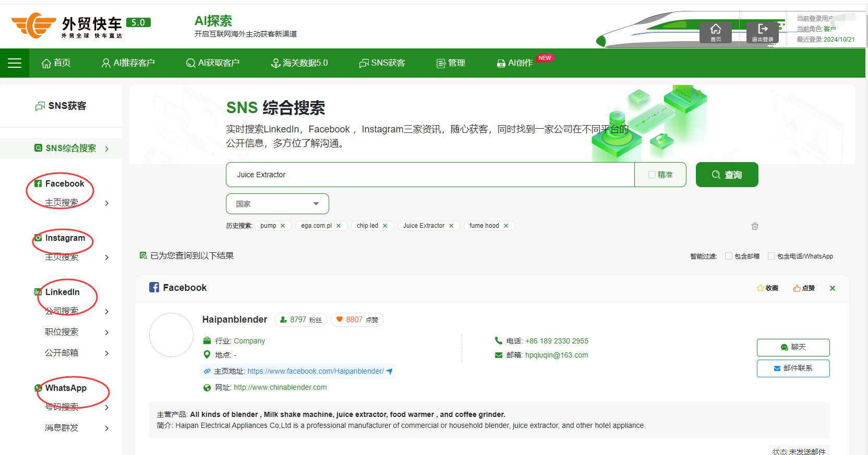Expand Instagram 主页搜索 chevron
This screenshot has width=868, height=455.
tap(107, 257)
